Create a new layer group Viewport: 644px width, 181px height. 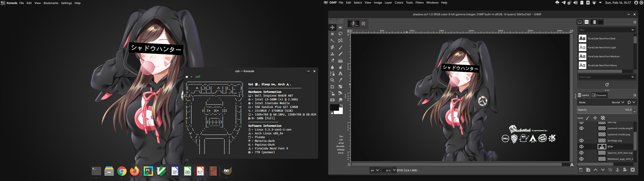point(588,170)
